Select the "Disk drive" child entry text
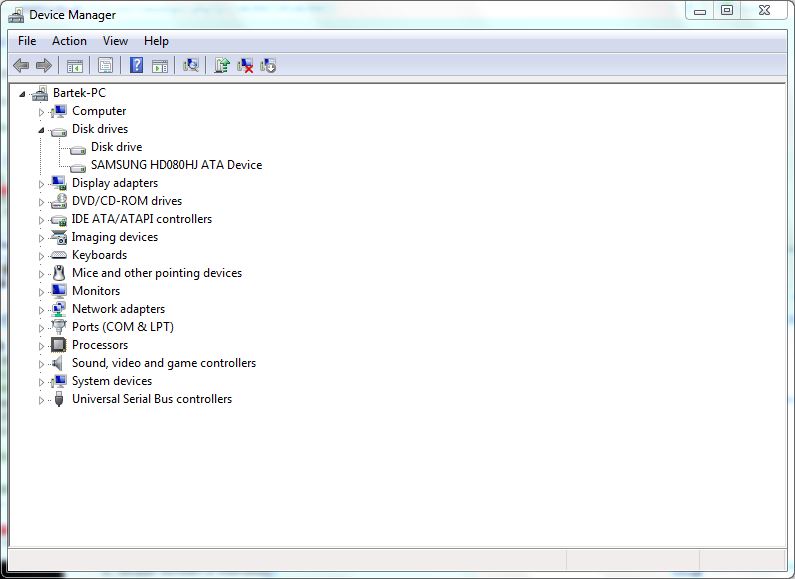 click(x=116, y=147)
